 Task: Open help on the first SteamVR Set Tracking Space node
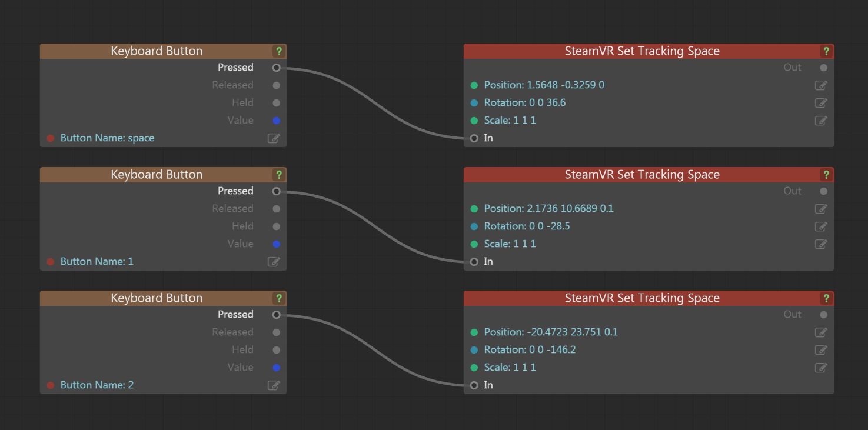(x=826, y=51)
